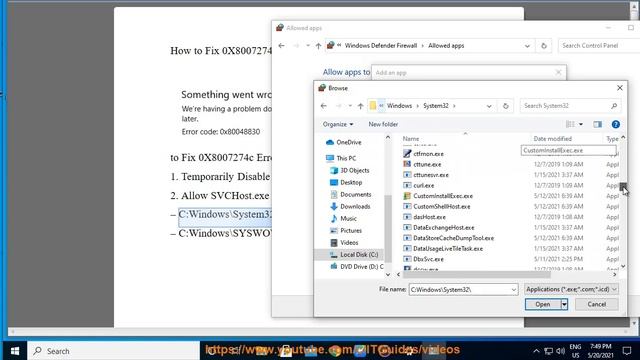Open Downloads in navigation pane
The height and width of the screenshot is (360, 640).
[x=350, y=206]
